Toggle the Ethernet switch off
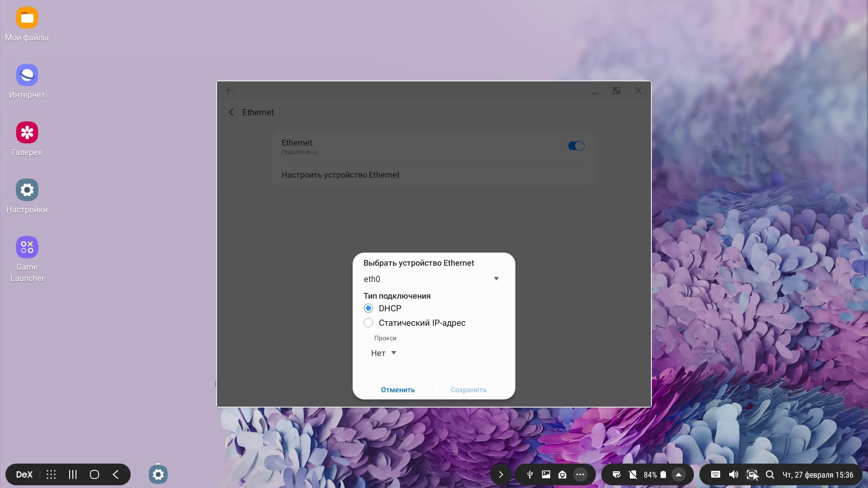868x488 pixels. point(576,146)
